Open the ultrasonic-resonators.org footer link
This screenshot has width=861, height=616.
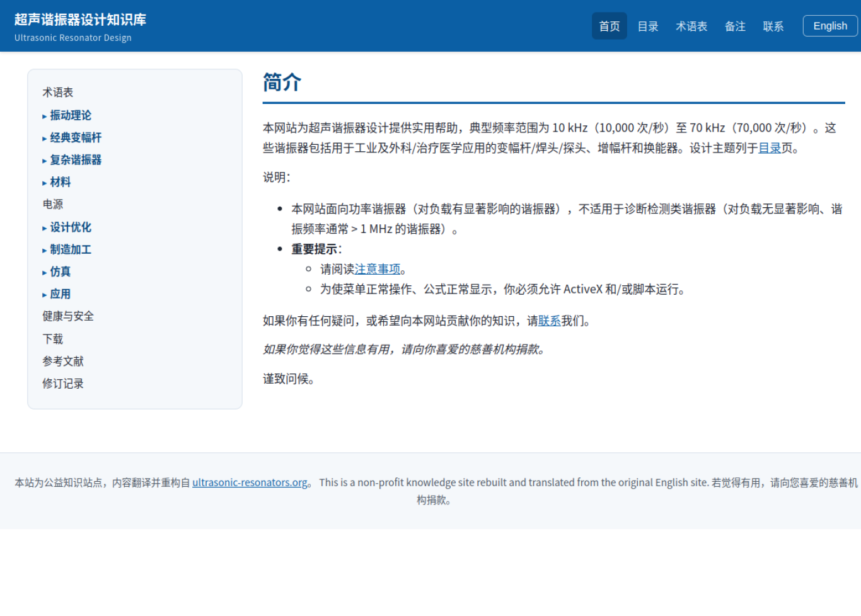(x=250, y=482)
